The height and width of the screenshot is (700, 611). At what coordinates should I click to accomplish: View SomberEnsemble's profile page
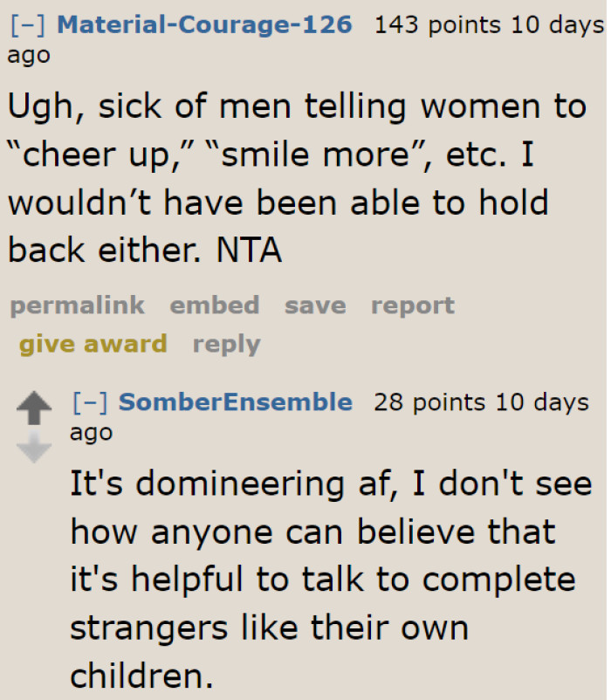pos(236,402)
